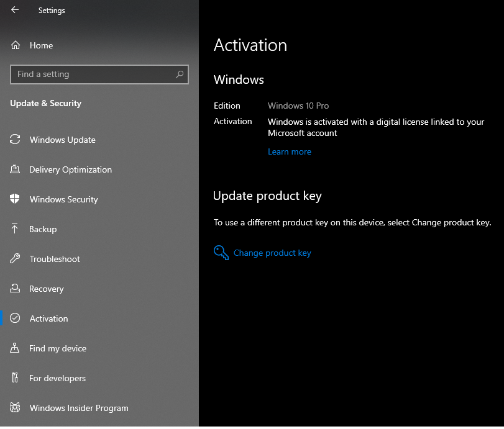Click the back arrow in Settings
504x429 pixels.
15,10
